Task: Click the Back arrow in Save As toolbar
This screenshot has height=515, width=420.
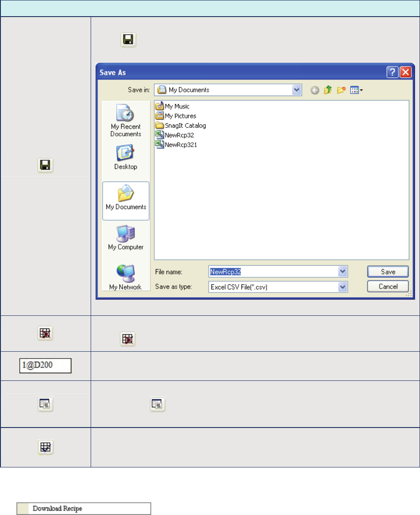Action: 315,90
